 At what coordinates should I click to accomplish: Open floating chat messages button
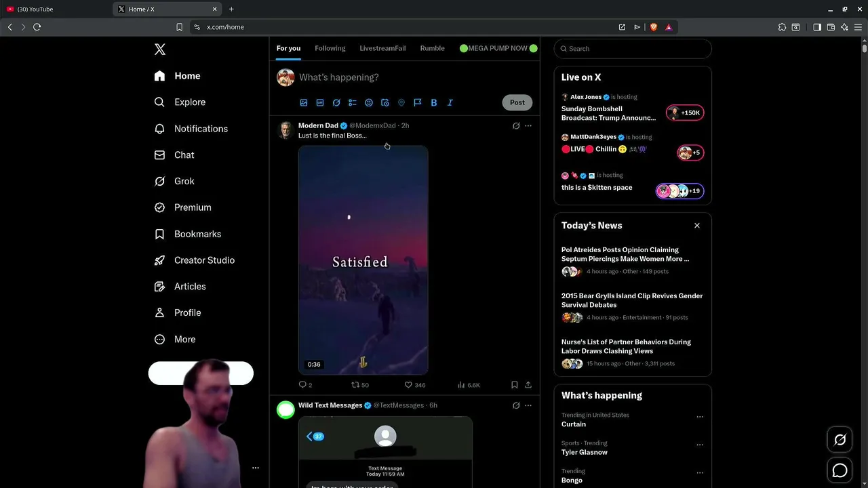[x=840, y=470]
